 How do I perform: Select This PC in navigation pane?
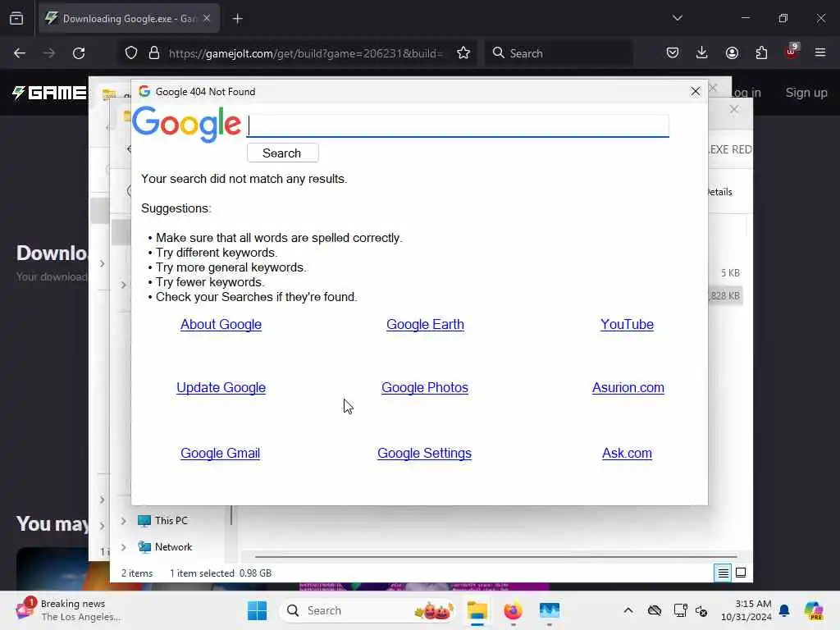click(x=171, y=521)
